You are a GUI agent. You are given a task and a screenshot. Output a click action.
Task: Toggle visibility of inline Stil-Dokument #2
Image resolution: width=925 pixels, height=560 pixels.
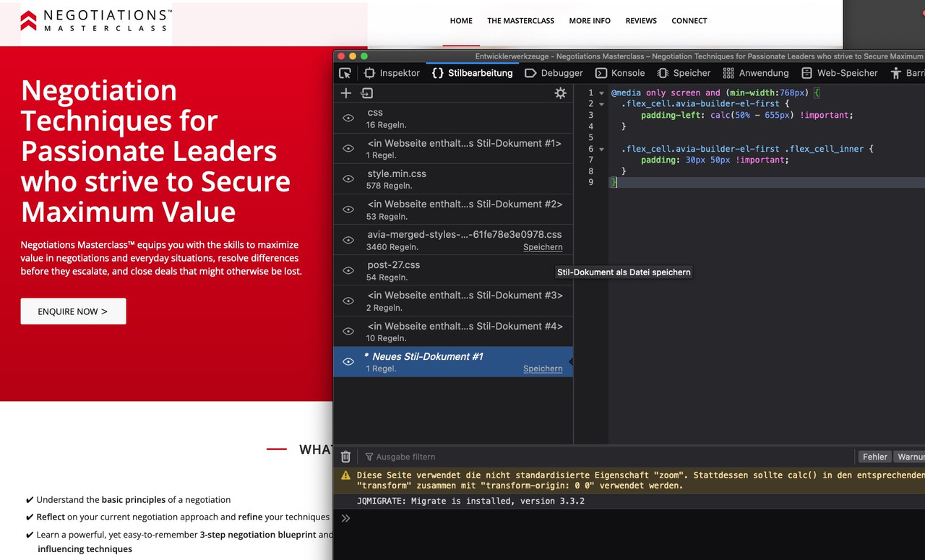(348, 209)
